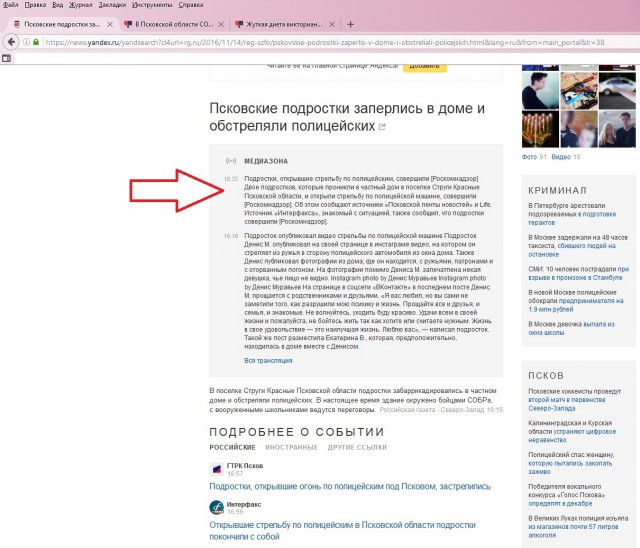This screenshot has width=640, height=548.
Task: Open thumbnail of man in profile
Action: (540, 91)
